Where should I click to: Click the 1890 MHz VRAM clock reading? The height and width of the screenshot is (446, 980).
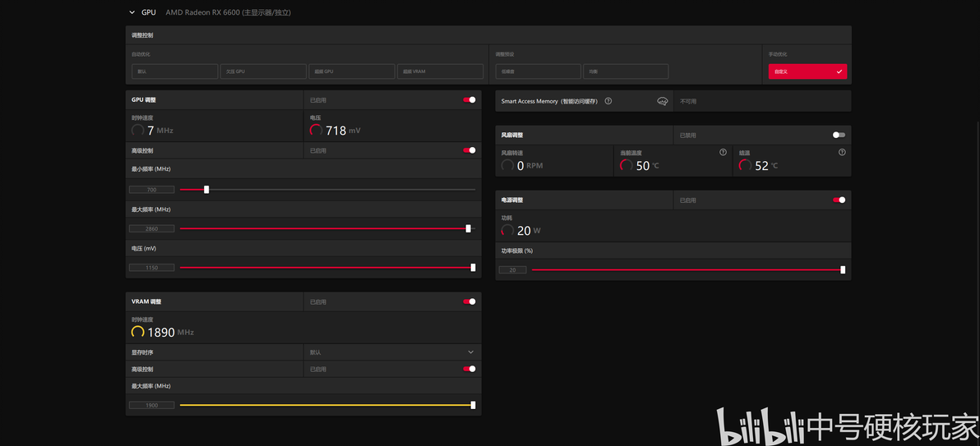click(171, 333)
